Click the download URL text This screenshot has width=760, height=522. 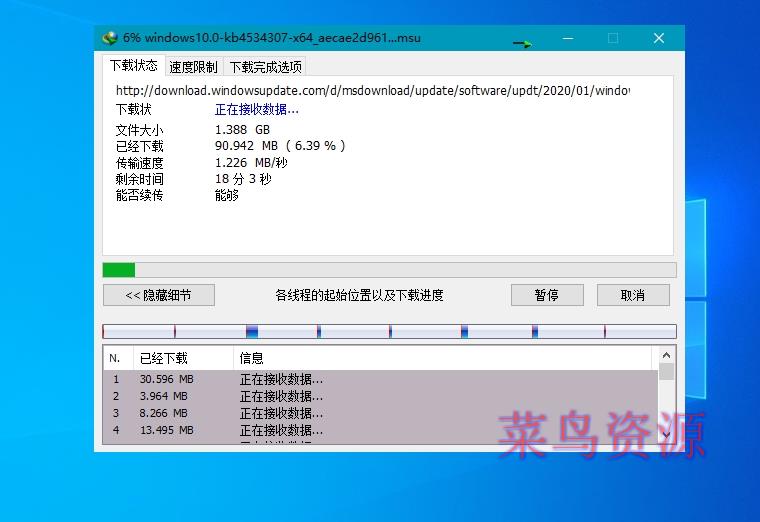(372, 91)
